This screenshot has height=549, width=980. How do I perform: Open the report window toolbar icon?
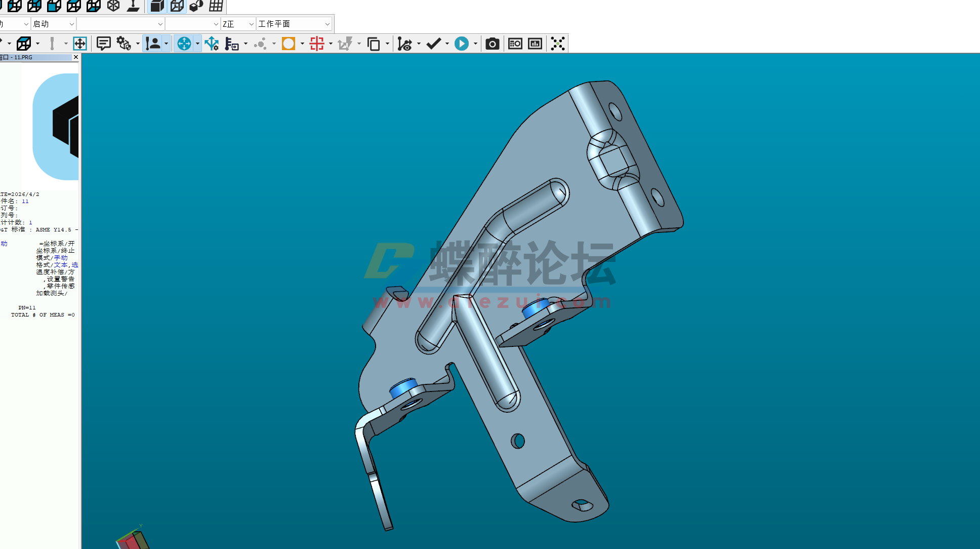pyautogui.click(x=515, y=44)
